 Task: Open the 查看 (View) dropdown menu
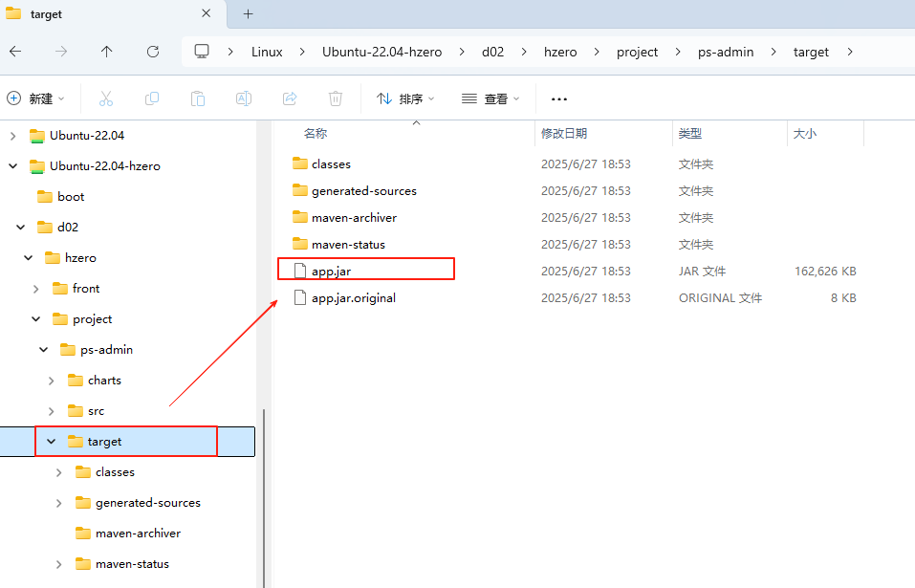point(490,98)
